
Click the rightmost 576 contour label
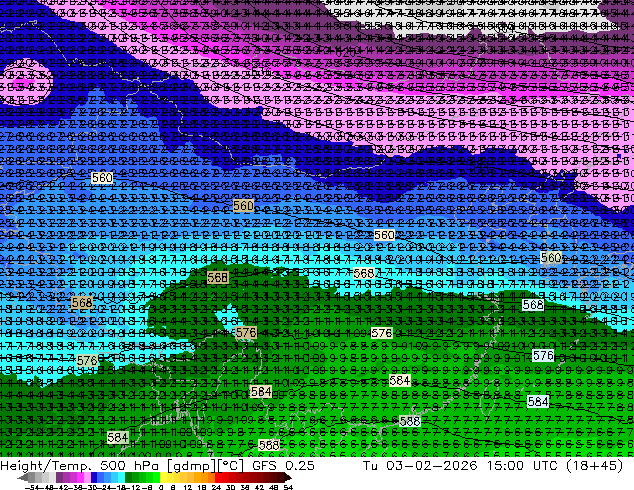point(543,356)
